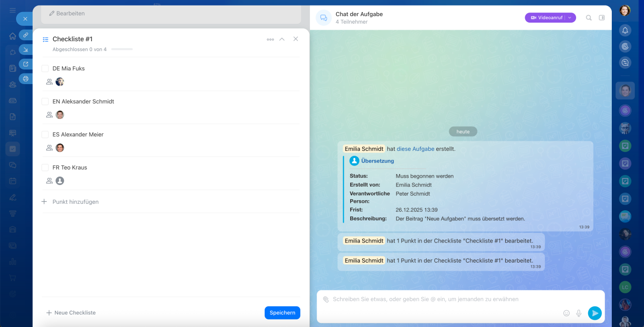The width and height of the screenshot is (644, 327).
Task: Click the print icon in side toolbar
Action: (x=26, y=78)
